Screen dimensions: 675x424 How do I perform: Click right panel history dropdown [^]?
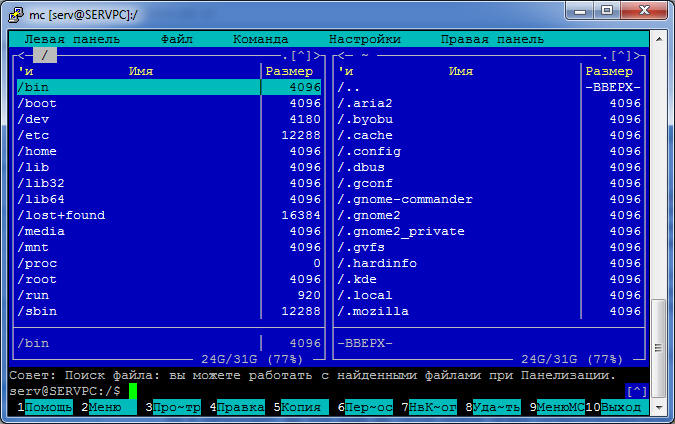pyautogui.click(x=621, y=56)
